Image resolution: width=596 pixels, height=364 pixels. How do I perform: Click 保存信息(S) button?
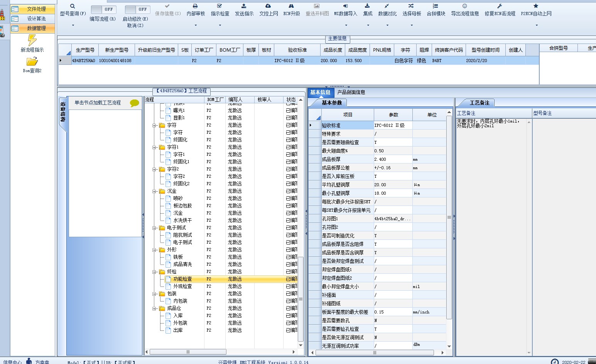[x=168, y=10]
